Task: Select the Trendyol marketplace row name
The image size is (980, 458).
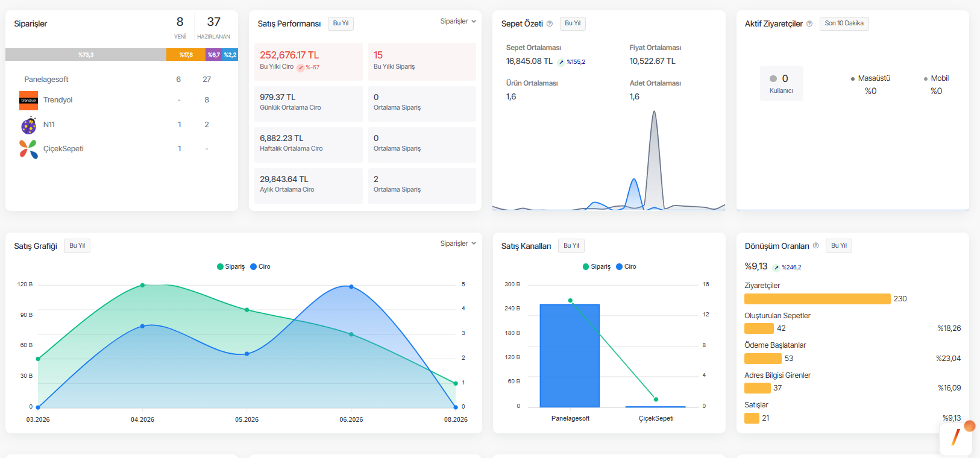Action: point(58,100)
